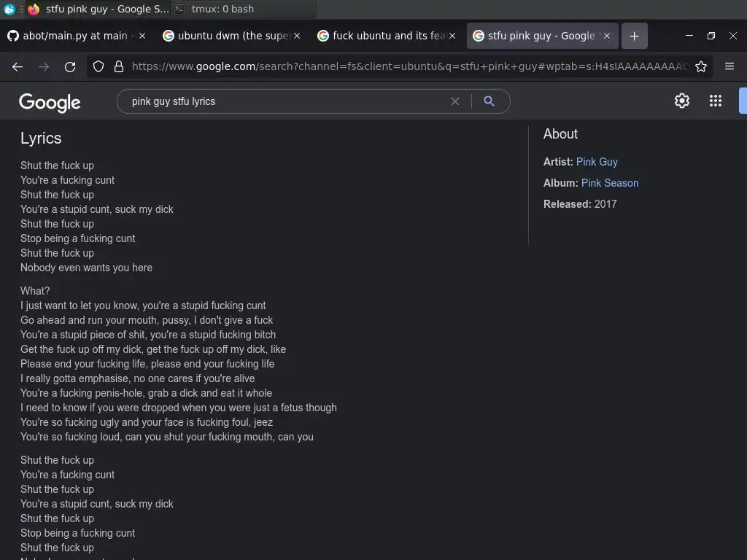The image size is (747, 560).
Task: Select the Firefox stfu pink guy taskbar entry
Action: [x=98, y=9]
